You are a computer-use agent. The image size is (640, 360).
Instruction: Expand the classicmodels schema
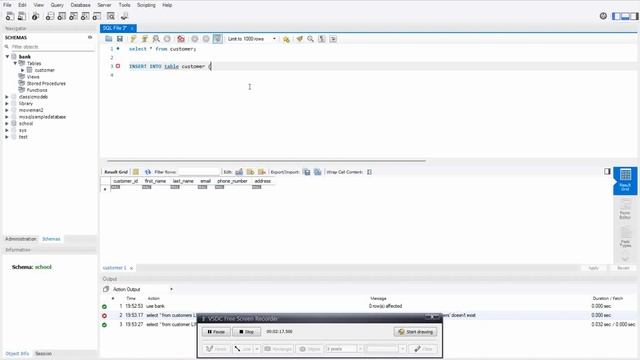click(x=7, y=97)
